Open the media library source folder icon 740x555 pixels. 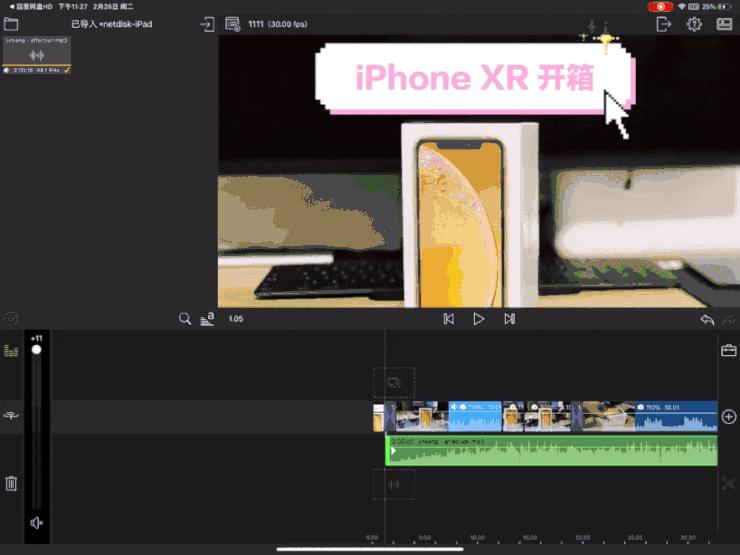[x=11, y=24]
